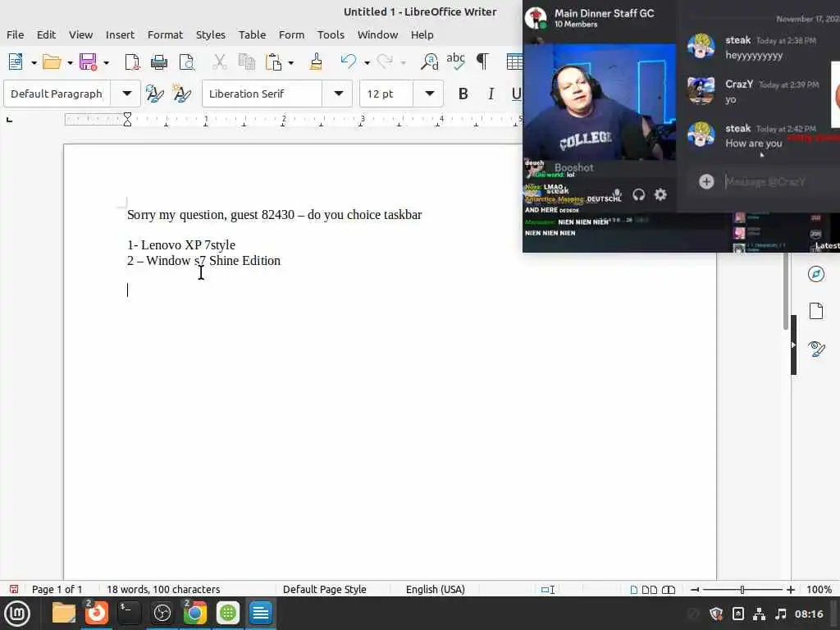The image size is (840, 630).
Task: Expand the Save dropdown arrow
Action: tap(106, 62)
